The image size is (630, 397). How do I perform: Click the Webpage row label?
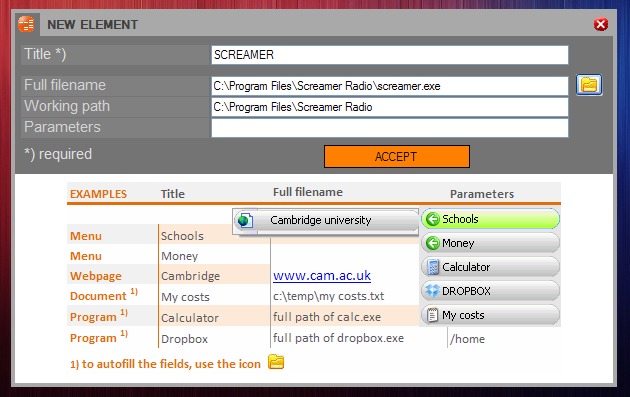[96, 276]
